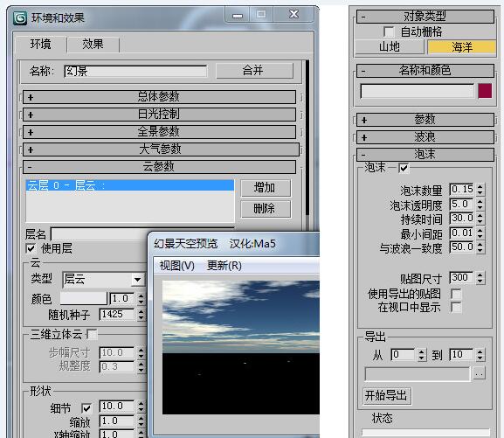Click the 增加 cloud layer button
This screenshot has height=438, width=504.
click(266, 188)
